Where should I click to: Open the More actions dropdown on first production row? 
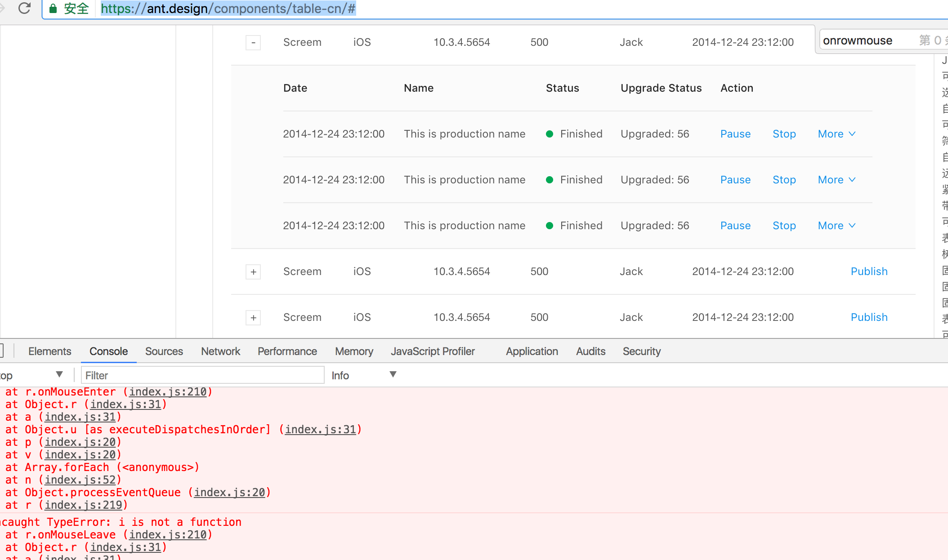[x=836, y=133]
